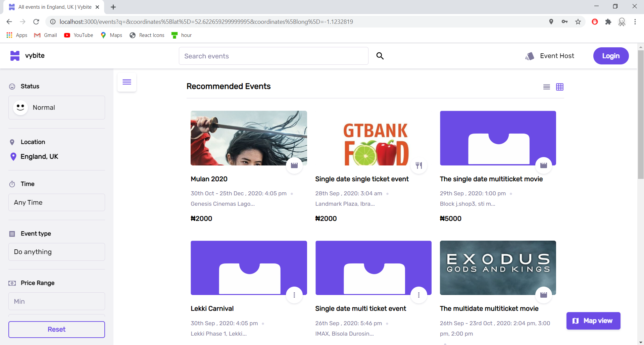Open a new browser tab
The width and height of the screenshot is (644, 345).
point(113,7)
